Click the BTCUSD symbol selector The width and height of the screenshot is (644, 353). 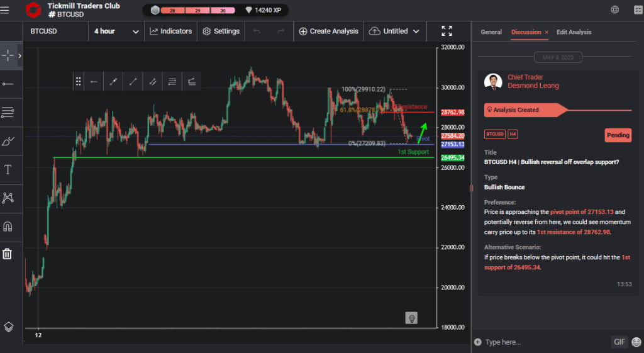click(x=43, y=31)
